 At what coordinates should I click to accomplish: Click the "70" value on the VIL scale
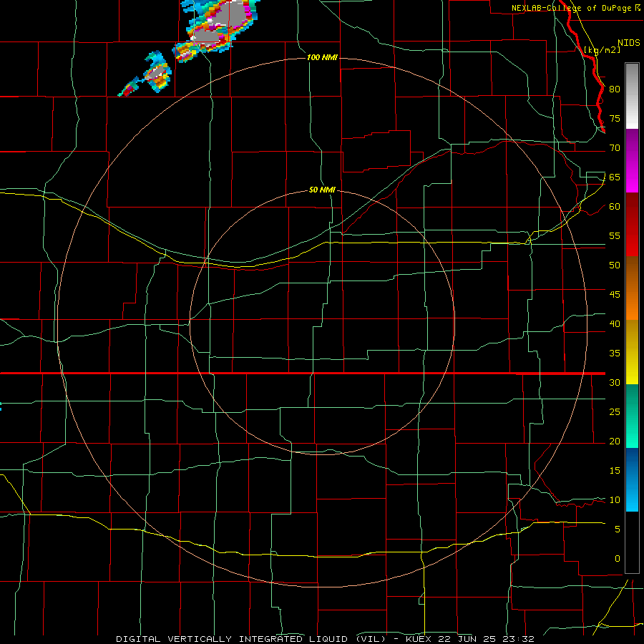tap(615, 148)
